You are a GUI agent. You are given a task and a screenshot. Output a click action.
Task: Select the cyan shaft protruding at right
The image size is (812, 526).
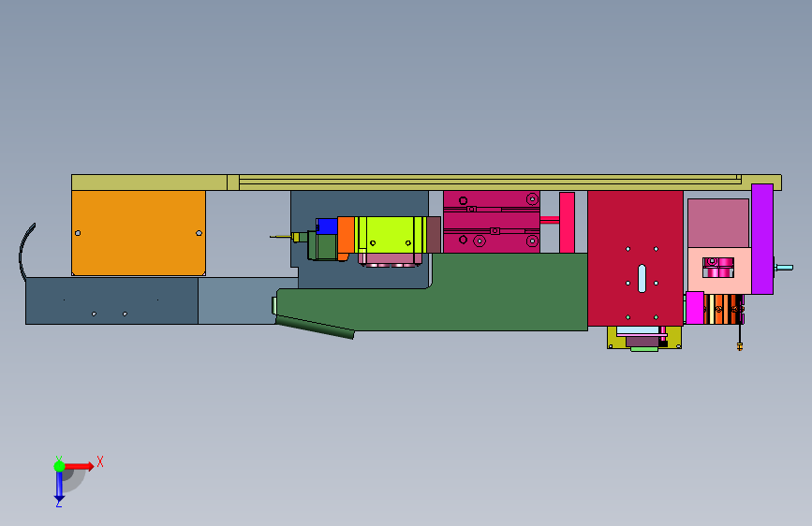[784, 268]
